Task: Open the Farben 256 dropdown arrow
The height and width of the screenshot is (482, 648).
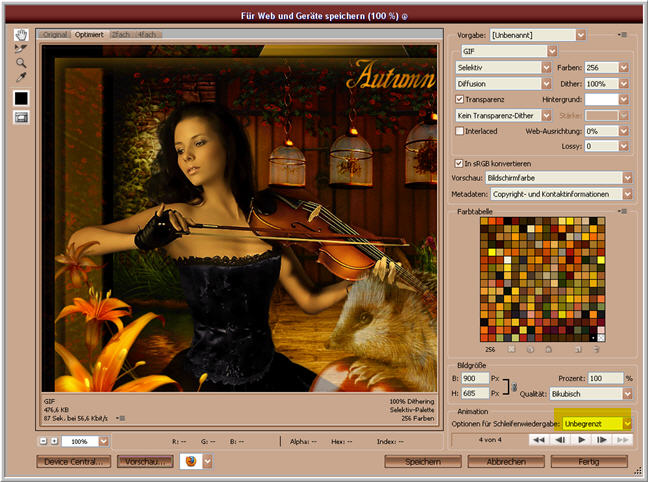Action: pyautogui.click(x=624, y=67)
